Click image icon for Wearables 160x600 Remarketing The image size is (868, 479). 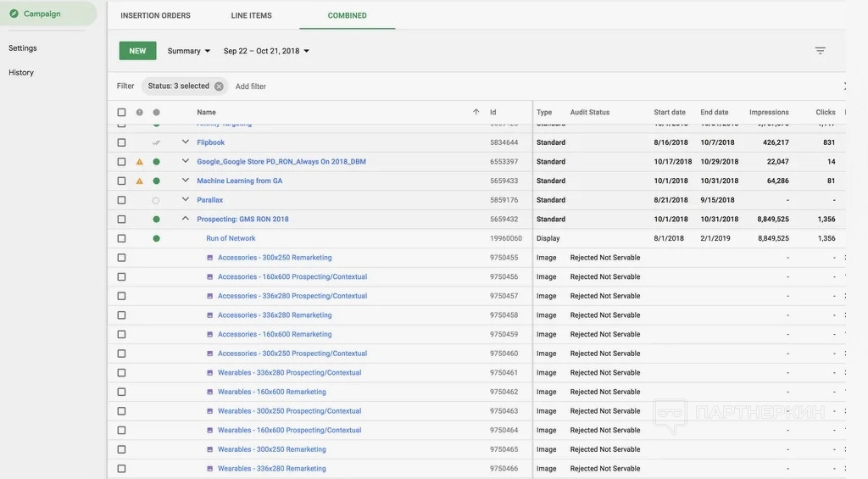point(210,392)
